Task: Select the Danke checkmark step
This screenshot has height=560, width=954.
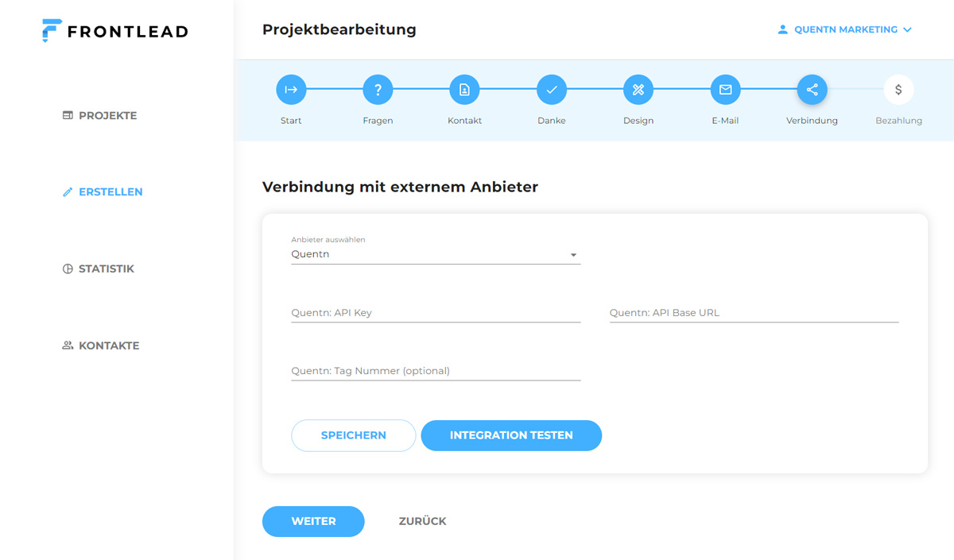Action: pos(551,90)
